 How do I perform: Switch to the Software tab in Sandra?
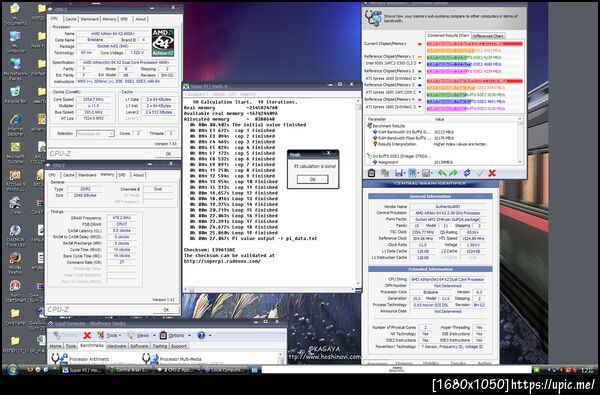139,346
